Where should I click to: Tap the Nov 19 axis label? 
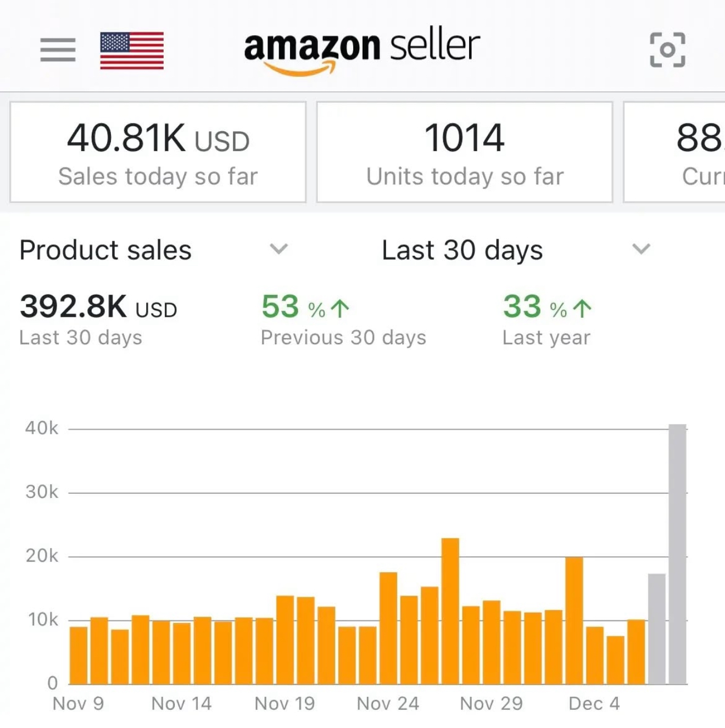coord(285,703)
